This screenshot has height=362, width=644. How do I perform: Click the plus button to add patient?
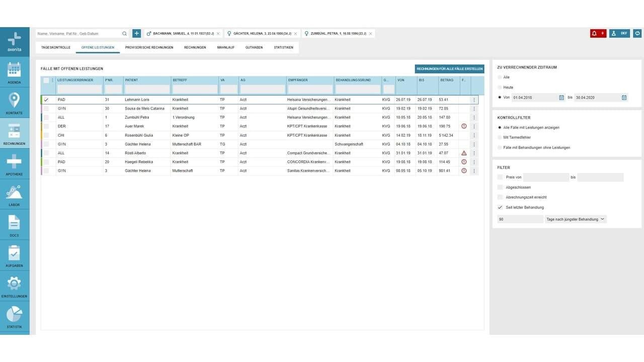click(x=136, y=34)
